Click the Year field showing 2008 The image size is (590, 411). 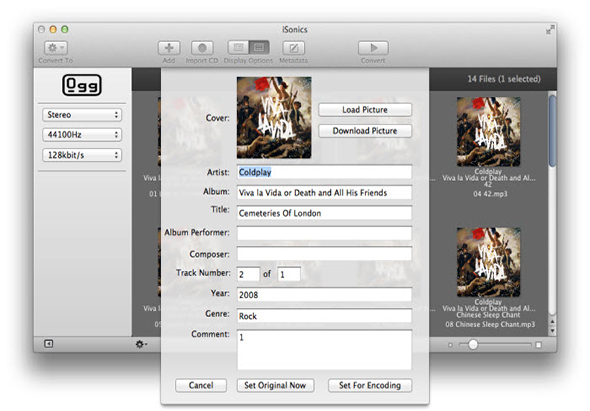324,295
